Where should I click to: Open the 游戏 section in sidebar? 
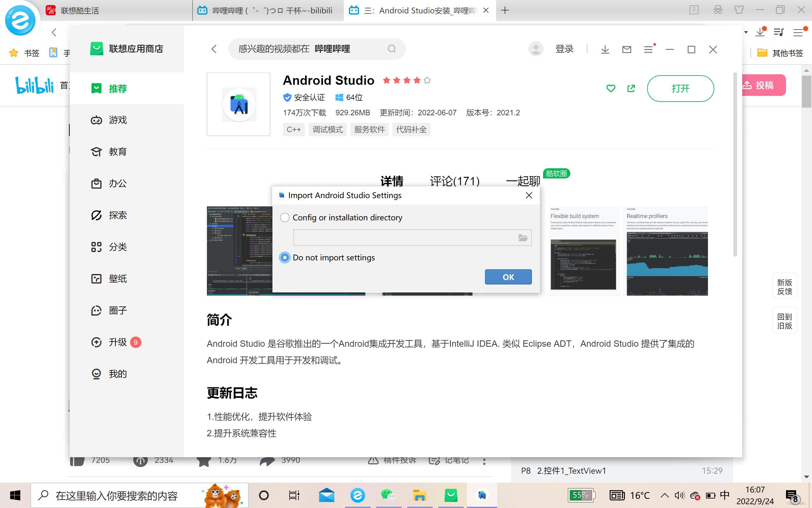click(x=127, y=120)
